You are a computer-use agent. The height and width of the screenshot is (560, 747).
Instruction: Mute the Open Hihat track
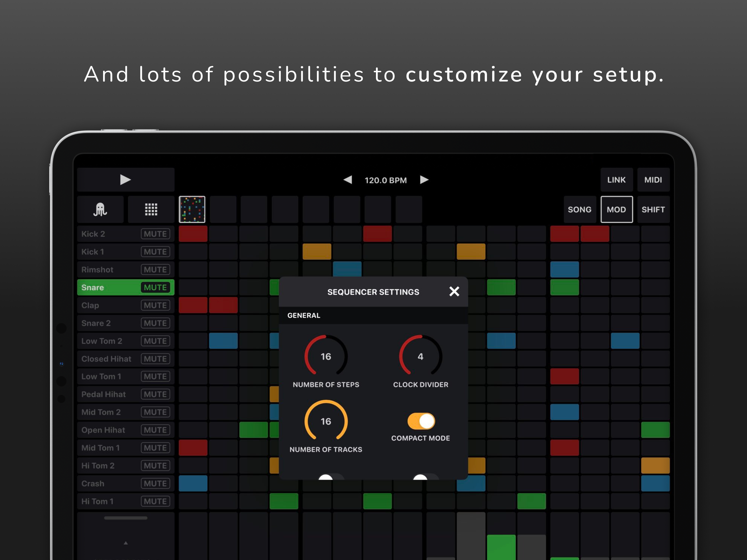tap(155, 430)
